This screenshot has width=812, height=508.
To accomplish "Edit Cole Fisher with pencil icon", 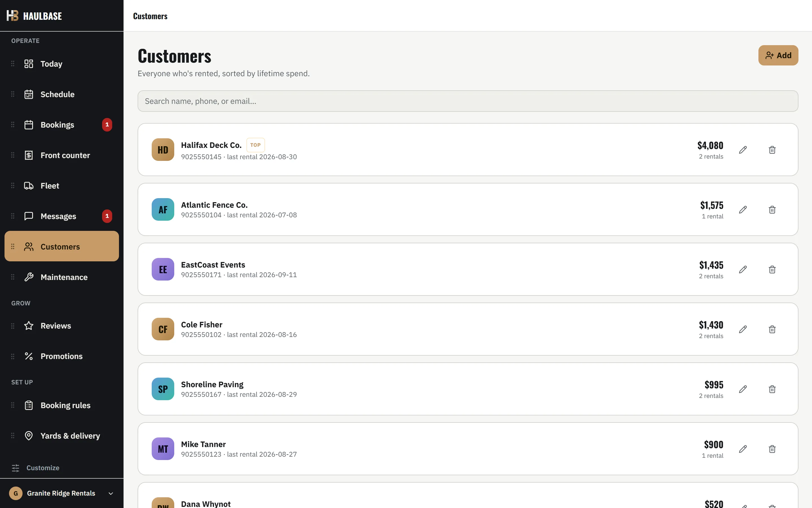I will [743, 329].
